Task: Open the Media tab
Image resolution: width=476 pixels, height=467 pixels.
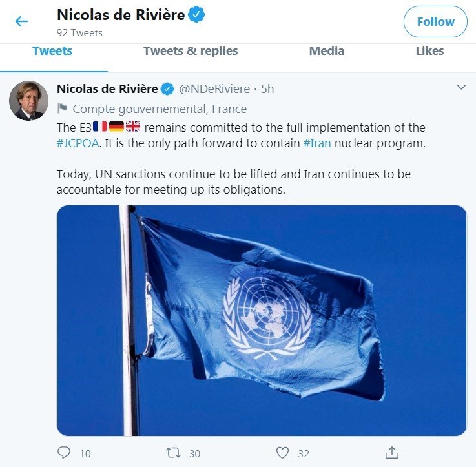Action: [x=327, y=51]
